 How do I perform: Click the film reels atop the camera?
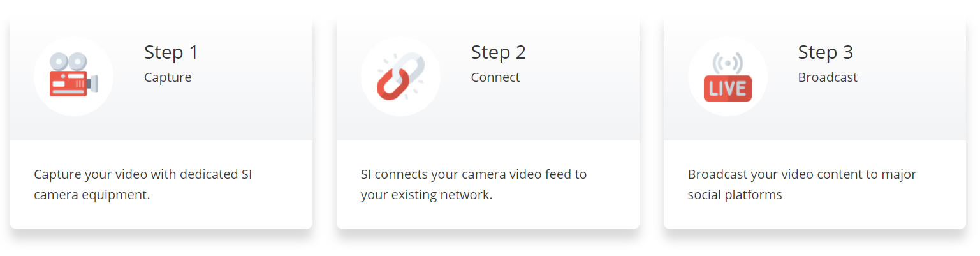tap(68, 61)
